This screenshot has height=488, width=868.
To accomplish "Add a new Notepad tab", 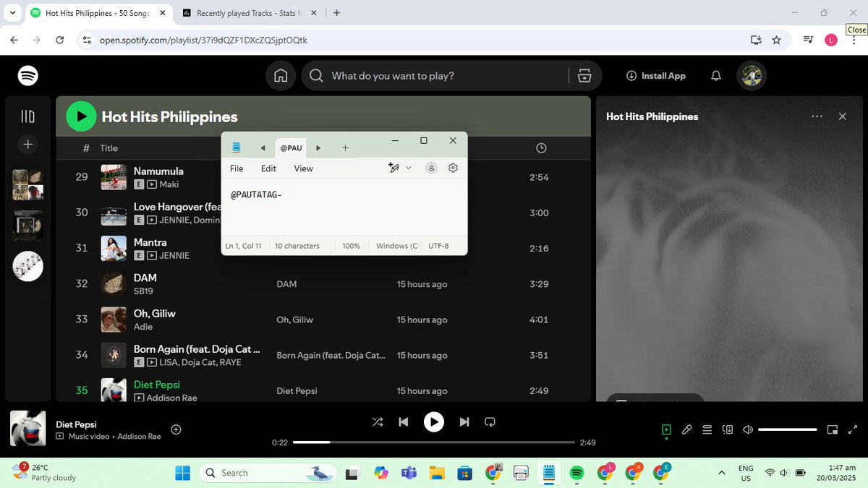I will click(x=345, y=148).
